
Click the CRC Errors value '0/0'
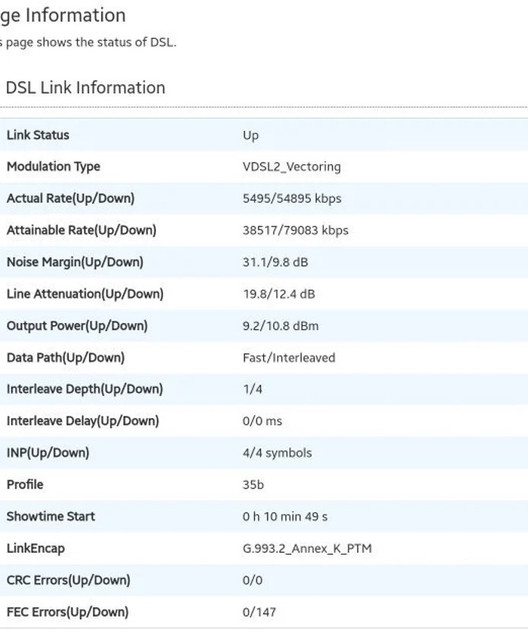click(253, 580)
